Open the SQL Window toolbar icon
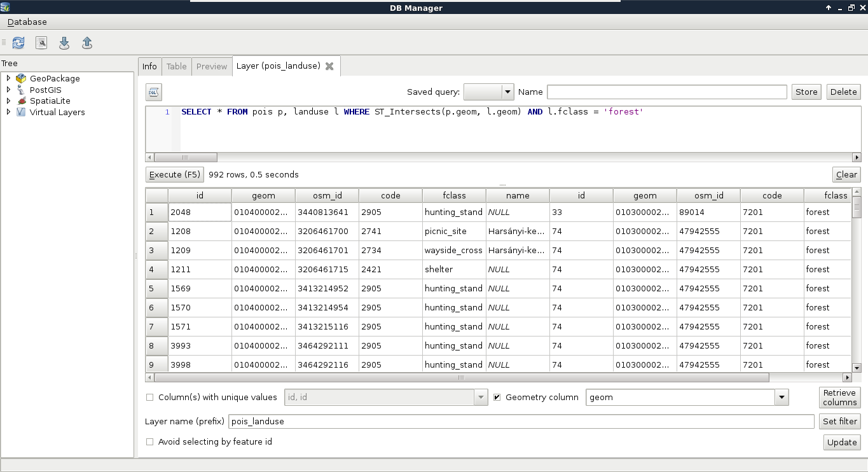 point(41,43)
